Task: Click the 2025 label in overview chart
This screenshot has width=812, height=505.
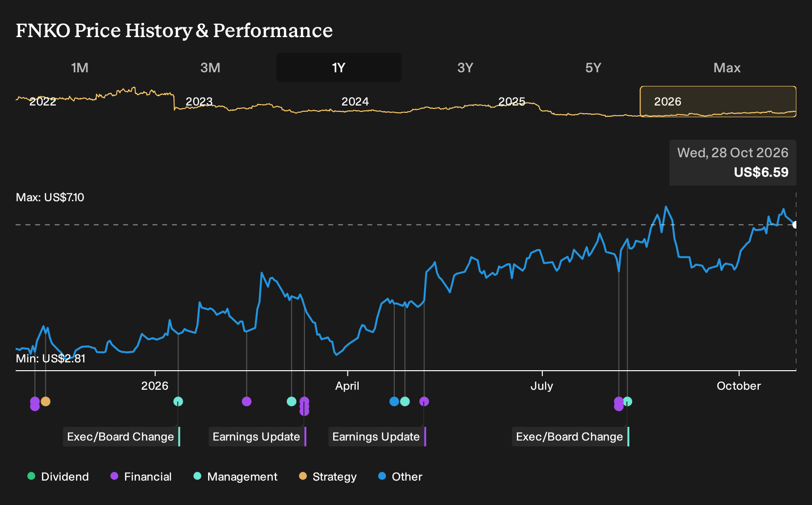Action: 512,102
